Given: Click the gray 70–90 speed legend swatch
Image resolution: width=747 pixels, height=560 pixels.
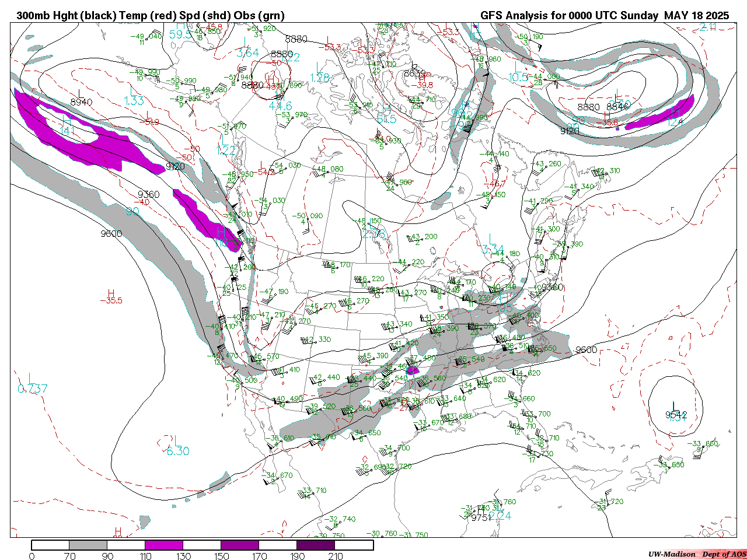Looking at the screenshot, I should (x=88, y=545).
